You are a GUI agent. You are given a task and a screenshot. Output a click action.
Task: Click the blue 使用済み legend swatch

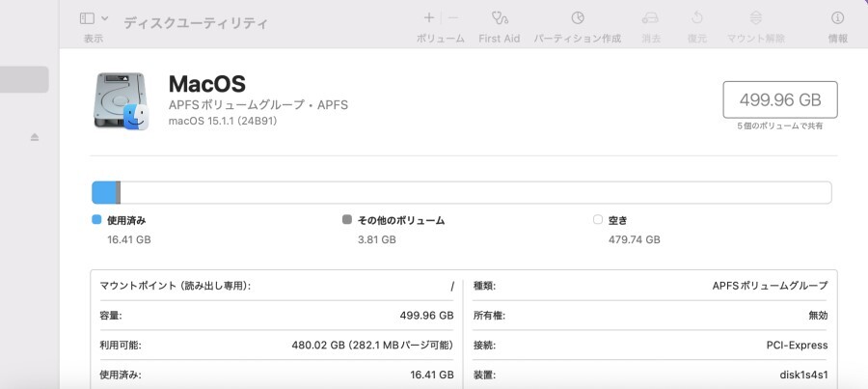[x=96, y=219]
